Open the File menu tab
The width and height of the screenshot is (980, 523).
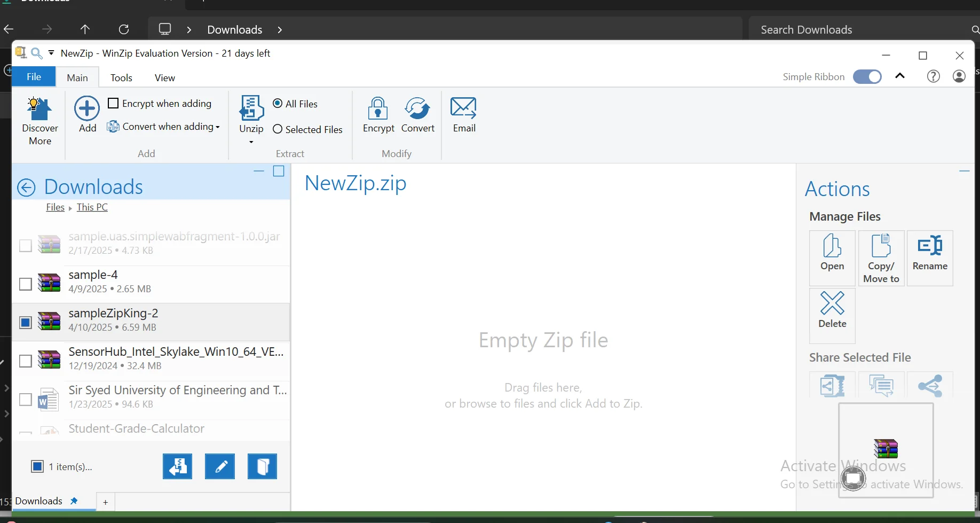(x=34, y=77)
